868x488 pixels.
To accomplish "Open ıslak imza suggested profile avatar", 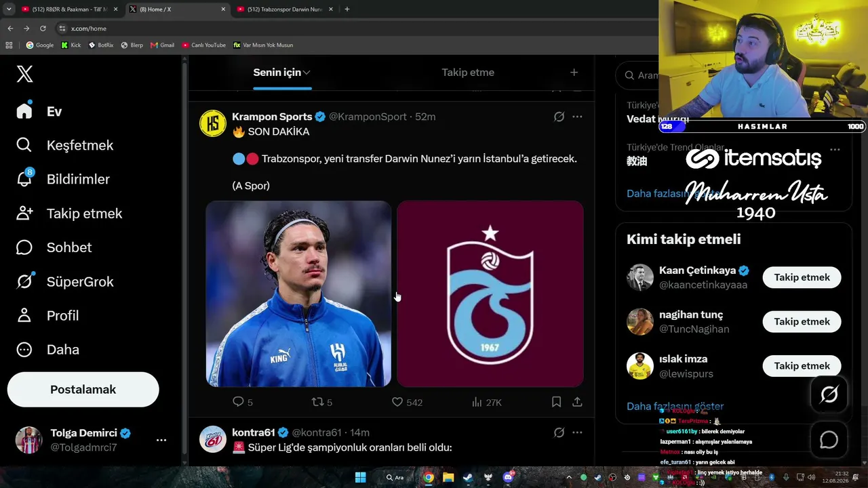I will click(x=639, y=366).
